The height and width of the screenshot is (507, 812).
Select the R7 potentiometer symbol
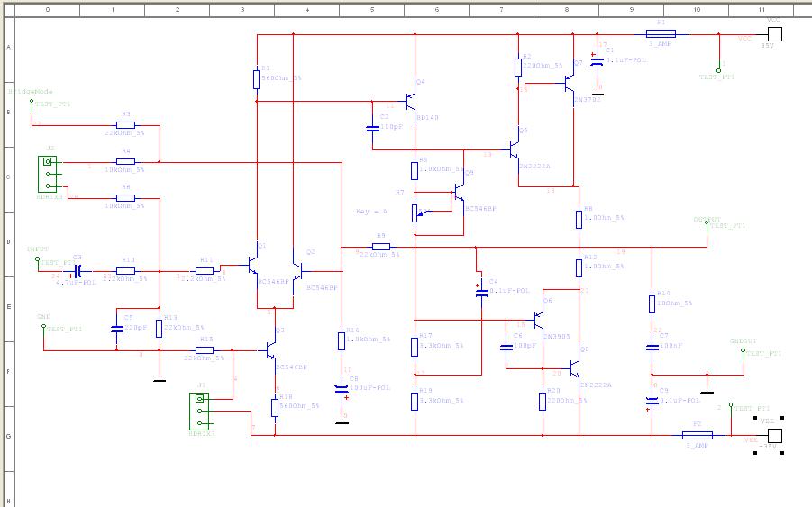point(415,213)
